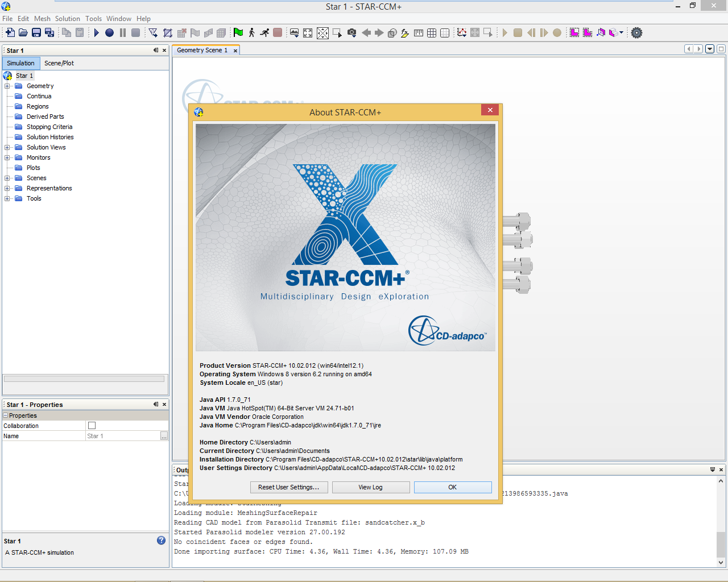The height and width of the screenshot is (582, 728).
Task: Select the Continua tree item
Action: click(x=39, y=97)
